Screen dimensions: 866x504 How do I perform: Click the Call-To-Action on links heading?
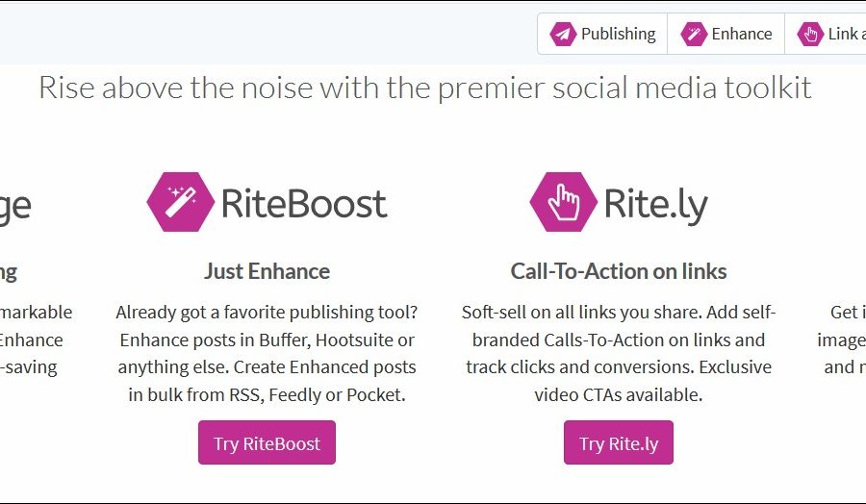pos(619,271)
